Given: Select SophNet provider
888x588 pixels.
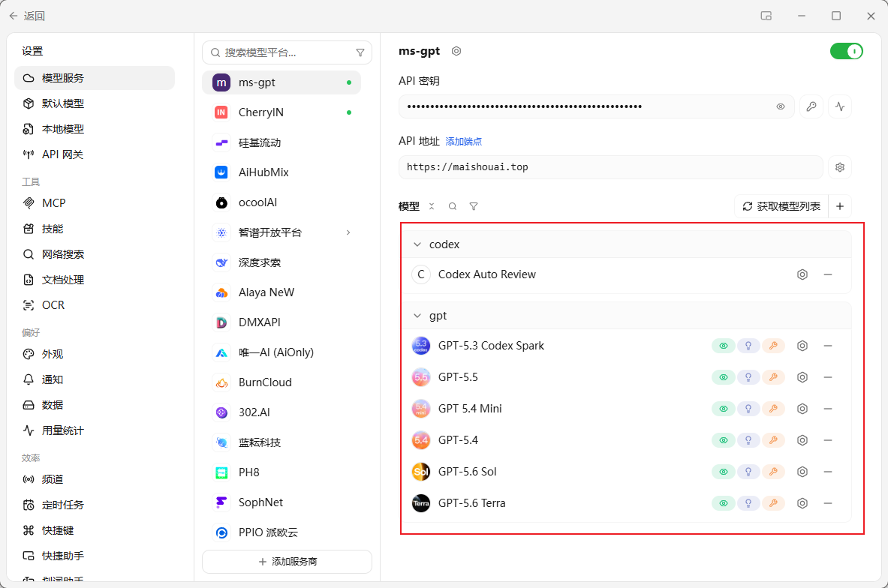Looking at the screenshot, I should coord(281,502).
